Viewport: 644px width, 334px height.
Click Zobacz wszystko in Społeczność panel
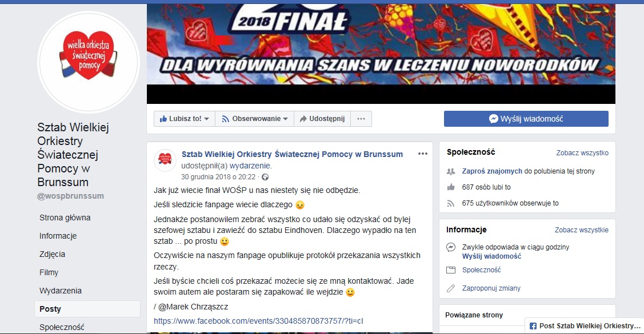pyautogui.click(x=582, y=152)
